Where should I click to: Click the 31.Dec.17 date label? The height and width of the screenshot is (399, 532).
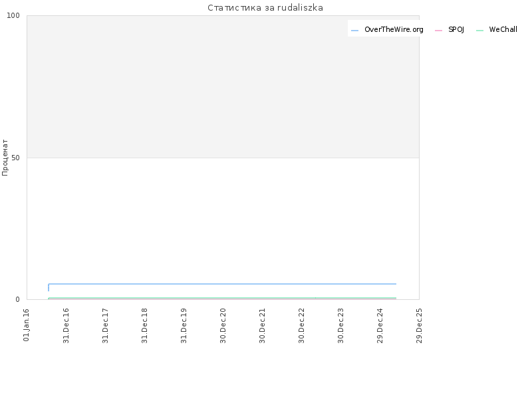(x=105, y=326)
